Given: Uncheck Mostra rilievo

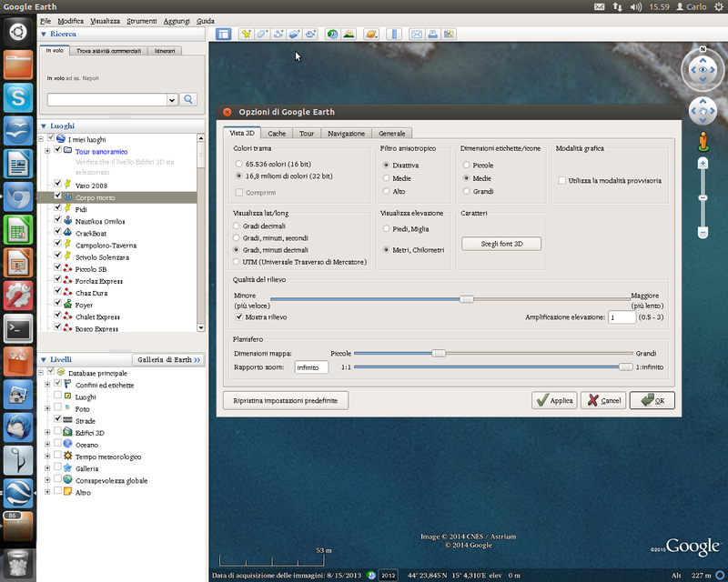Looking at the screenshot, I should [239, 317].
